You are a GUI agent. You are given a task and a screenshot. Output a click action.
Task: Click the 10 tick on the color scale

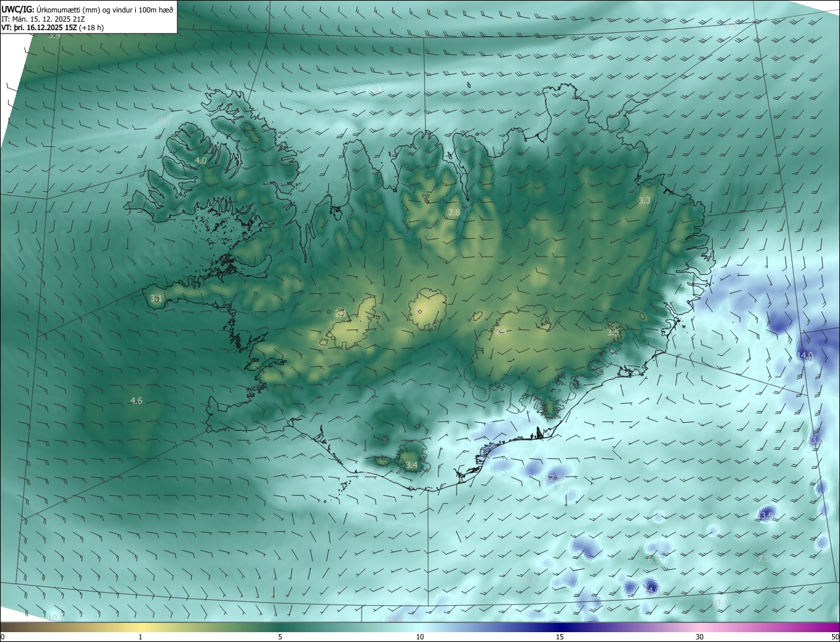[x=420, y=637]
